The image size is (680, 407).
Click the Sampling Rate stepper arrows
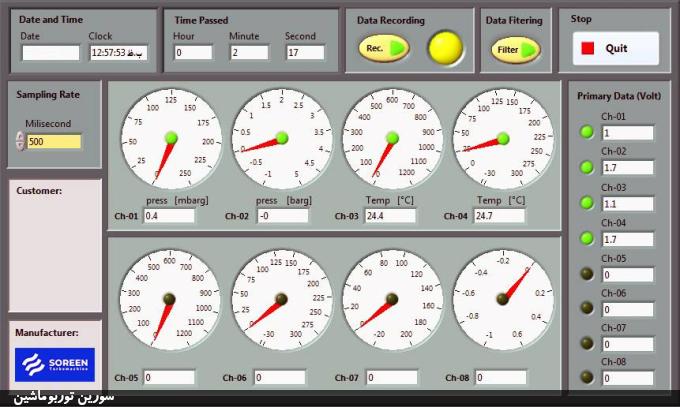coord(21,141)
